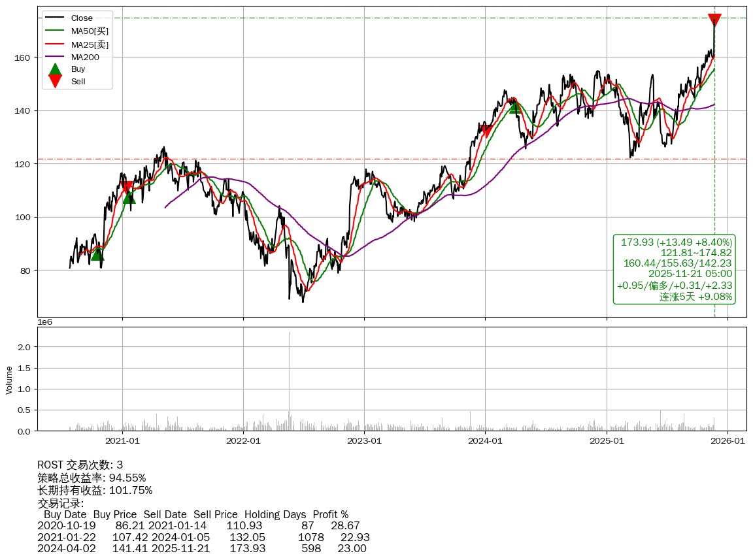Image resolution: width=753 pixels, height=560 pixels.
Task: Click the tallest volume bar spike in 2022
Action: point(289,379)
